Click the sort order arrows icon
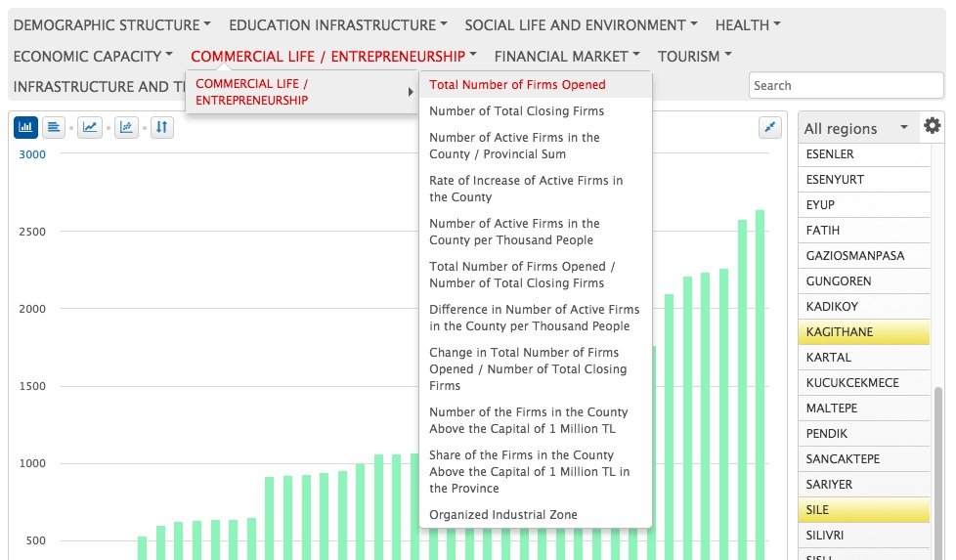The width and height of the screenshot is (956, 560). [162, 127]
